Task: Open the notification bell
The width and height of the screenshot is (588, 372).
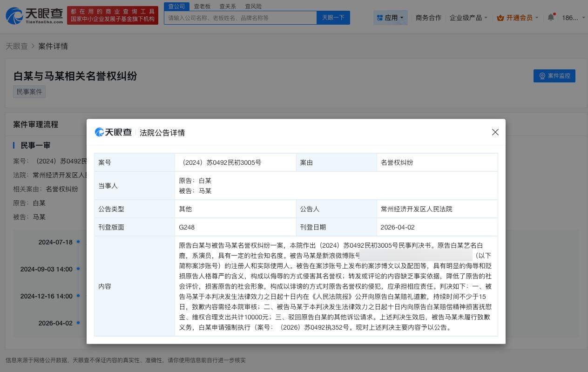Action: (x=551, y=18)
